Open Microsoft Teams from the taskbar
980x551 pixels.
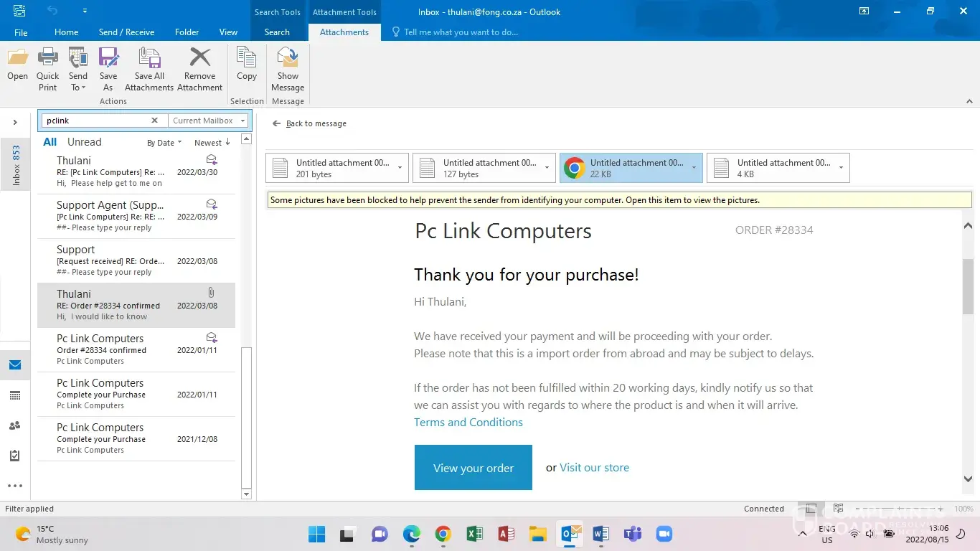click(x=633, y=534)
